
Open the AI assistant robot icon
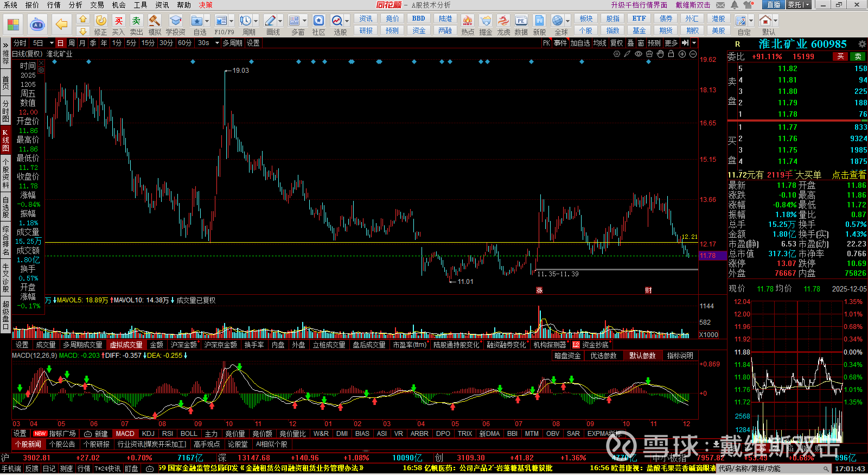(37, 24)
